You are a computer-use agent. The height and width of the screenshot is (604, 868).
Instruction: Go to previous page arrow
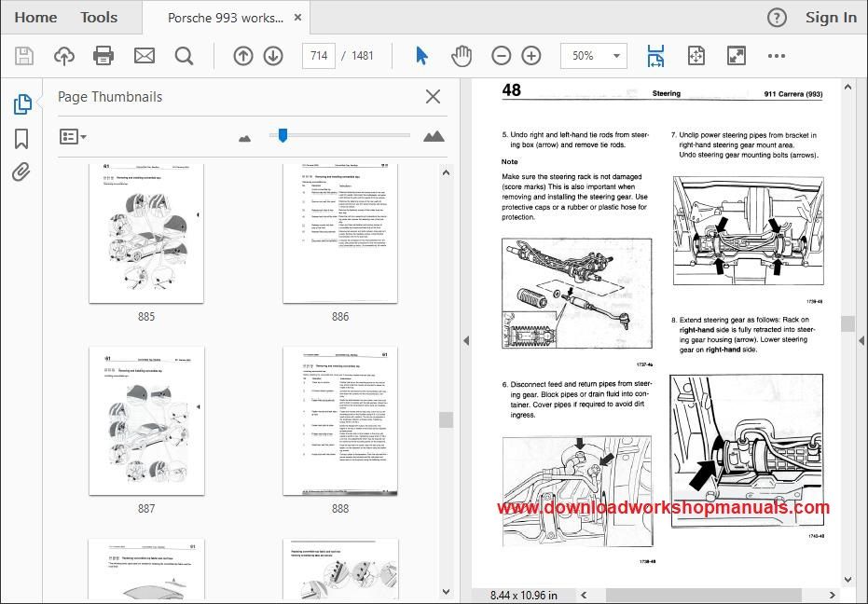click(x=243, y=56)
